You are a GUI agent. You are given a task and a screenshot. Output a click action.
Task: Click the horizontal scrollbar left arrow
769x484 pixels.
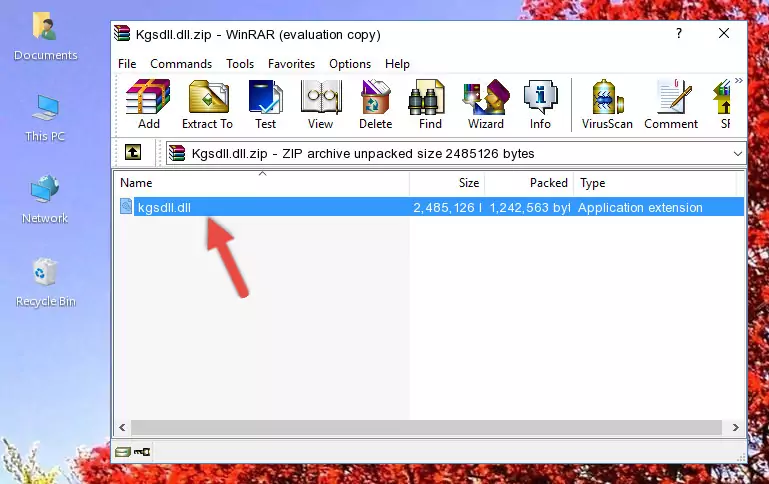tap(122, 427)
